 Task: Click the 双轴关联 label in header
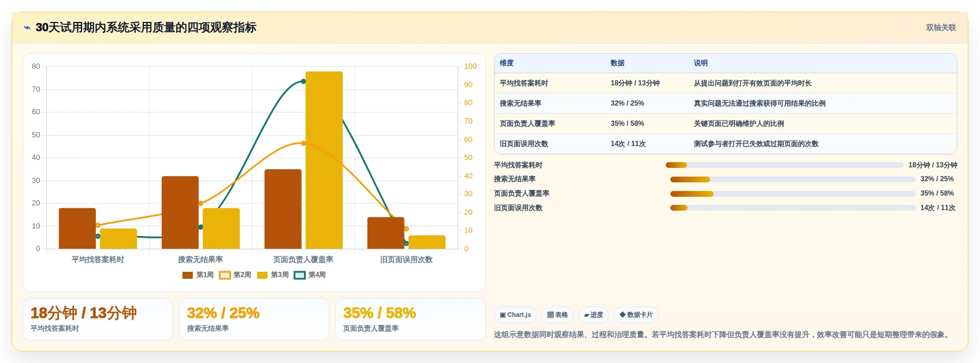[941, 28]
